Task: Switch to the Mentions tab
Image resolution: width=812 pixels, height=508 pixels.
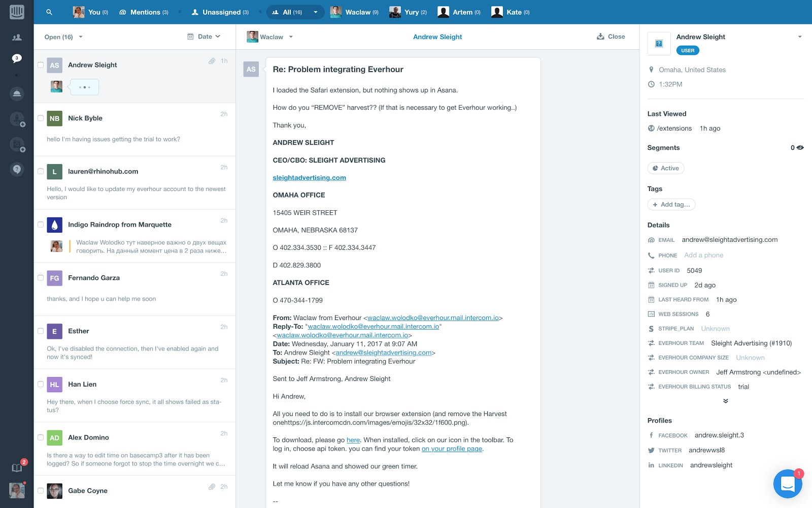Action: (144, 12)
